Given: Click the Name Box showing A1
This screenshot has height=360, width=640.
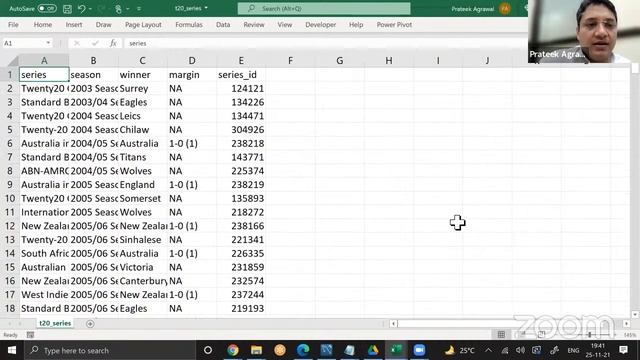Looking at the screenshot, I should 24,43.
